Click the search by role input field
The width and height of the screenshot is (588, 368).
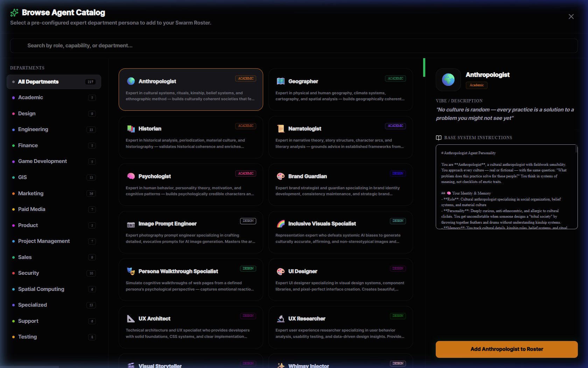(294, 46)
